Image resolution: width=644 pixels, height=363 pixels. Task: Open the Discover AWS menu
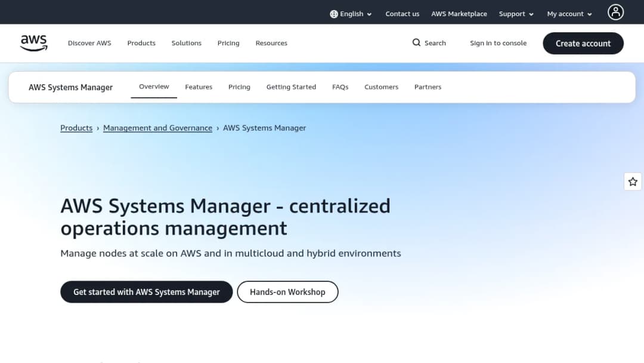coord(89,43)
